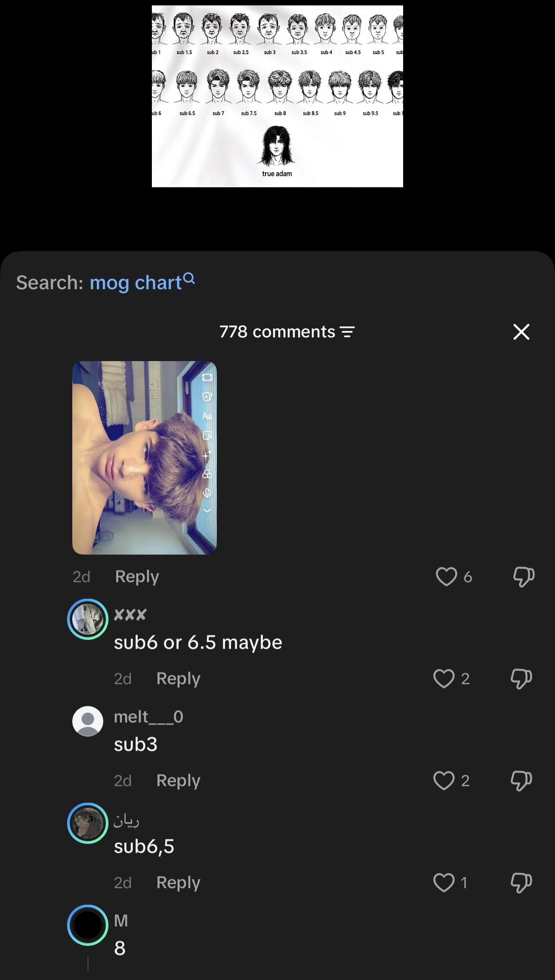Like the "sub6 or 6.5 maybe" comment
Viewport: 555px width, 980px height.
pyautogui.click(x=444, y=679)
